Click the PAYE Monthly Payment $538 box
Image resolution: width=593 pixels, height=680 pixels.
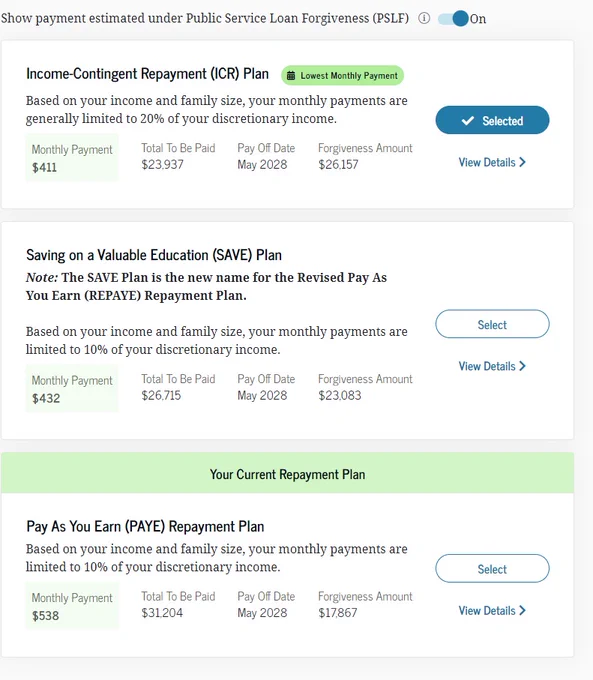coord(72,606)
